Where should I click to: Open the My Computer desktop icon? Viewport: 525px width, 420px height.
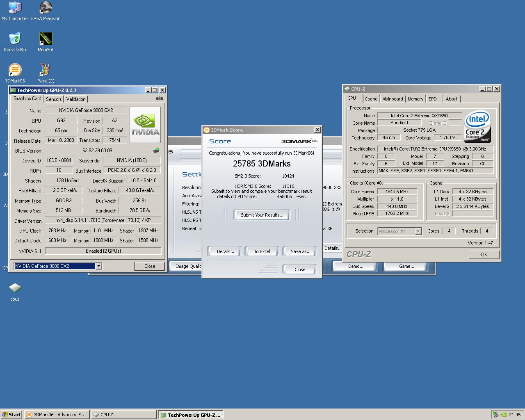(15, 11)
